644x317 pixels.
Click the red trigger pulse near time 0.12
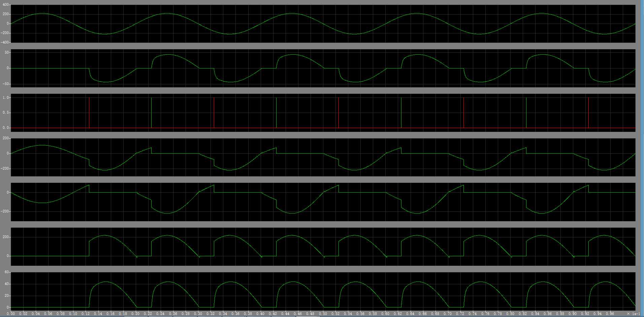(89, 113)
